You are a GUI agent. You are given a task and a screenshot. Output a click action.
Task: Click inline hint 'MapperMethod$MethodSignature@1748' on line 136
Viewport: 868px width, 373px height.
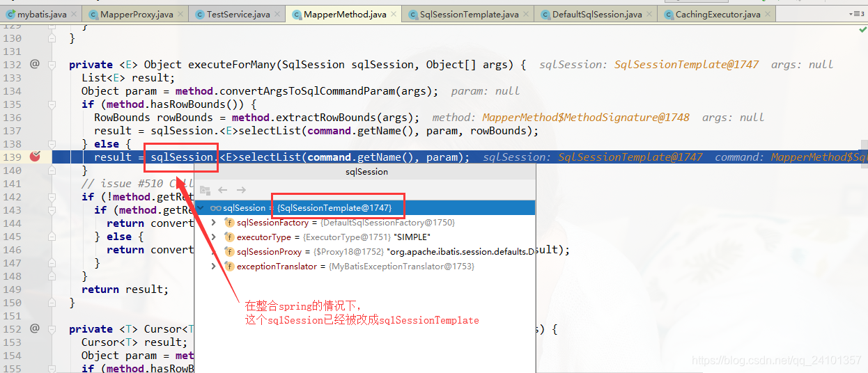click(x=586, y=117)
